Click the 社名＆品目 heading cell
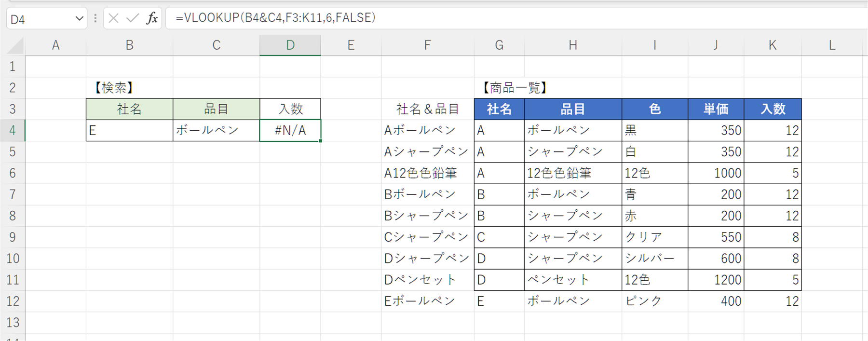The height and width of the screenshot is (341, 868). (428, 109)
